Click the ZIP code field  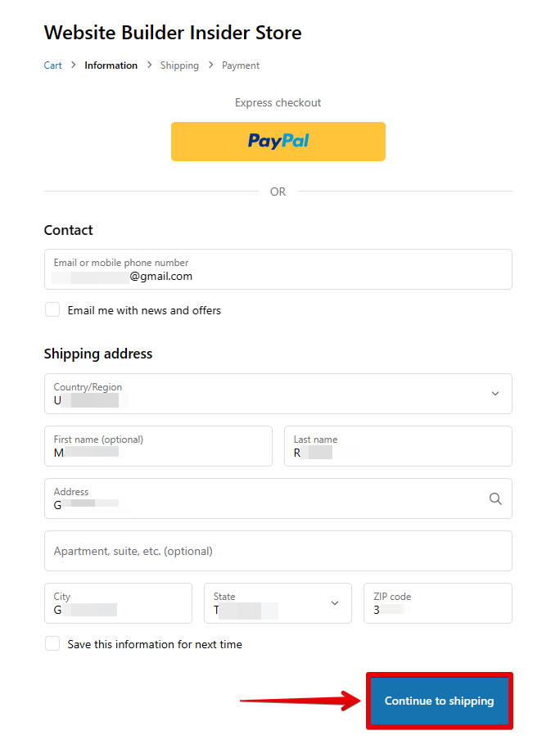[437, 603]
